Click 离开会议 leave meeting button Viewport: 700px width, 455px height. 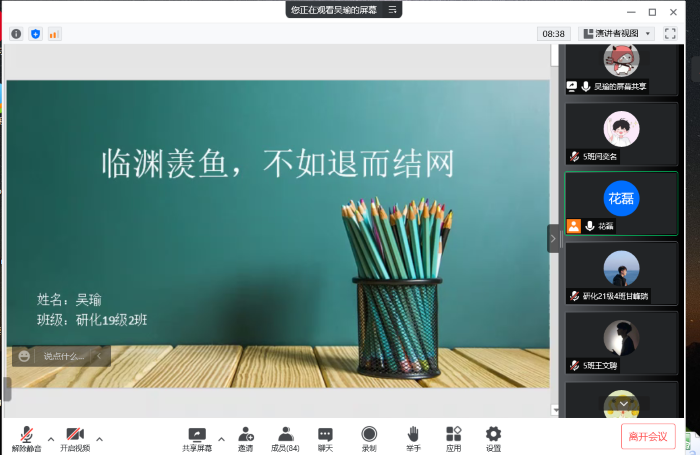coord(648,436)
